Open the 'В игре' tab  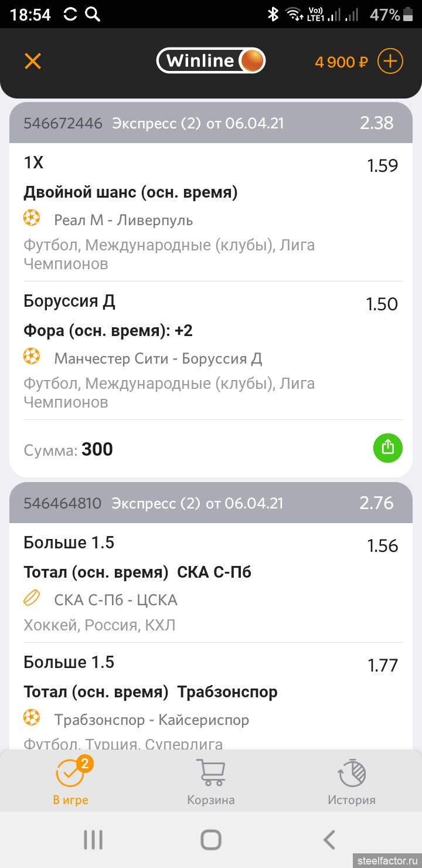[x=70, y=781]
